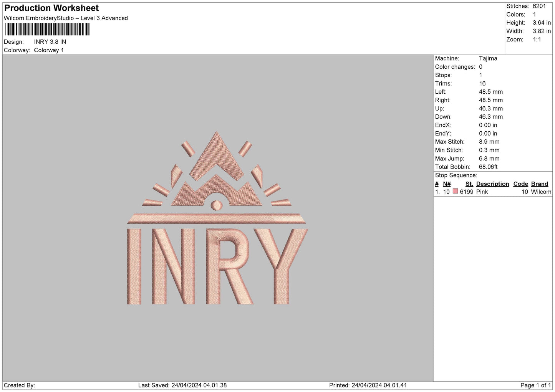
Task: Click the stitch count 6199 in stop sequence
Action: coord(466,192)
